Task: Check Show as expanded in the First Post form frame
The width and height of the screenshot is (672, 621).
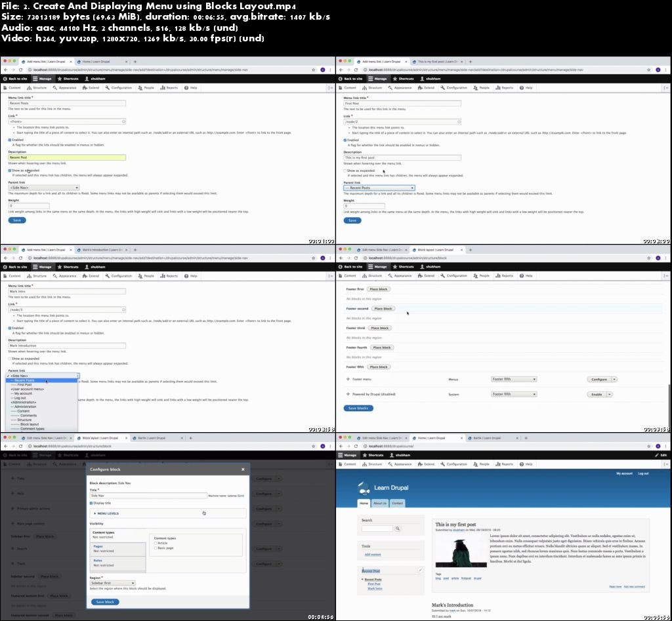Action: coord(345,170)
